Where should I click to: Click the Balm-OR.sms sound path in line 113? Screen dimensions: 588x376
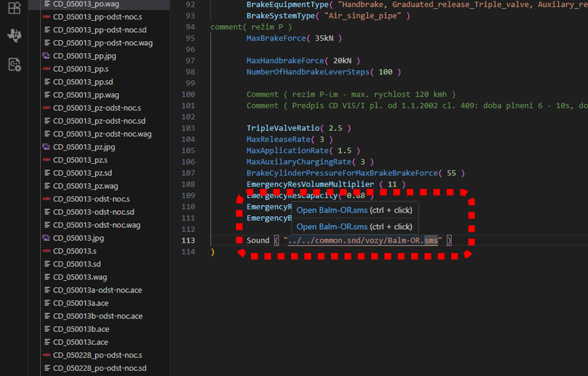pos(362,241)
